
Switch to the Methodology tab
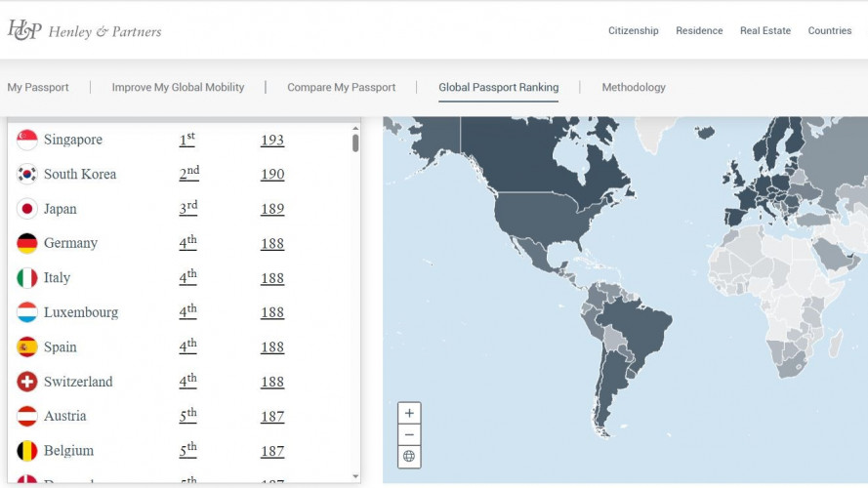click(634, 87)
